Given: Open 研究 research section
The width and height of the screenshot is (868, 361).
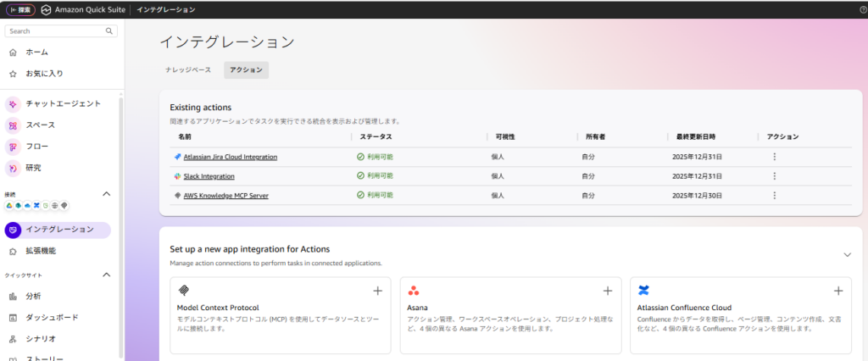Looking at the screenshot, I should 33,168.
